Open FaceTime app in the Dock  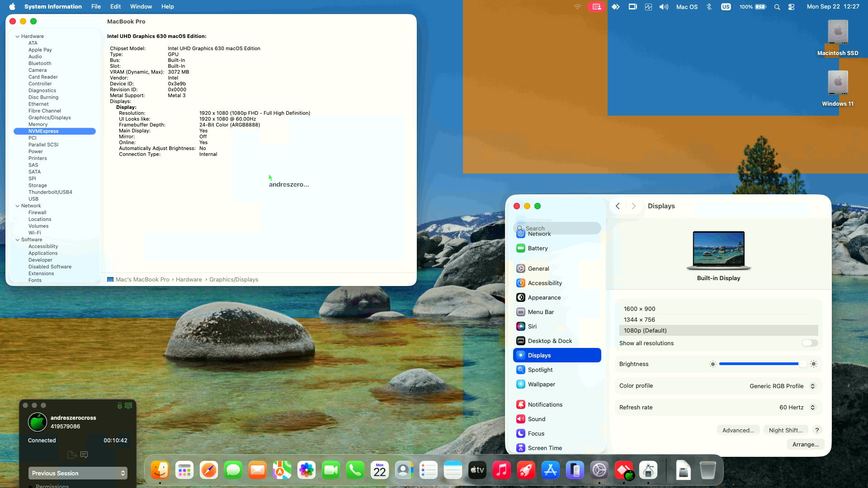click(x=331, y=470)
